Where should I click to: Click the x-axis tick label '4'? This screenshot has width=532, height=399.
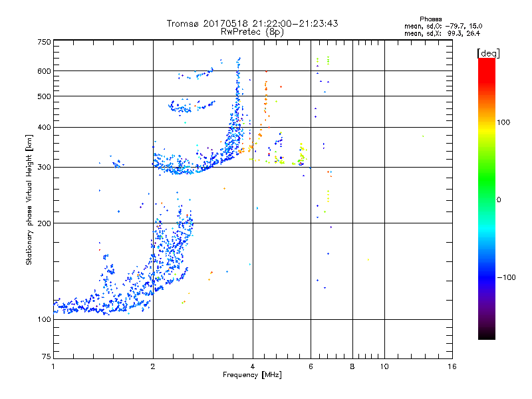253,366
